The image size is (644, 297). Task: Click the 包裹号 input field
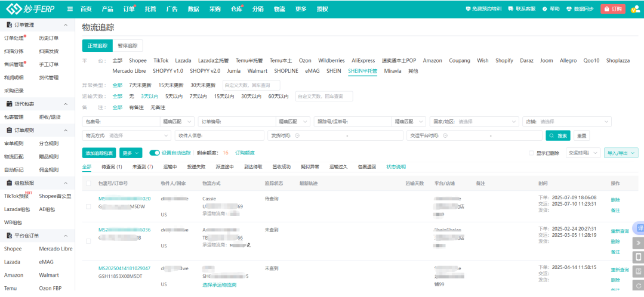click(121, 122)
